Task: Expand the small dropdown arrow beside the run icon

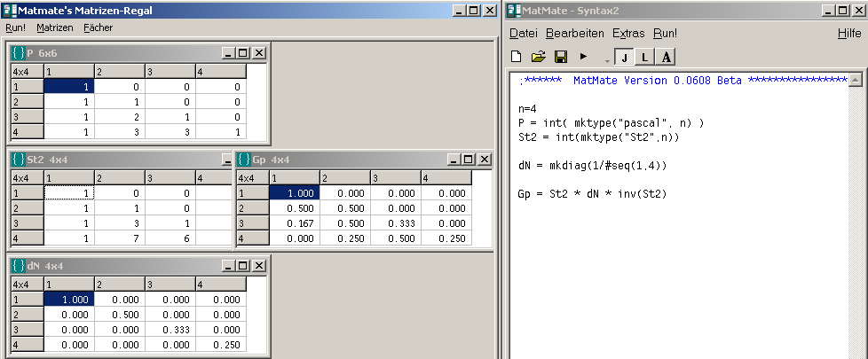Action: [607, 59]
